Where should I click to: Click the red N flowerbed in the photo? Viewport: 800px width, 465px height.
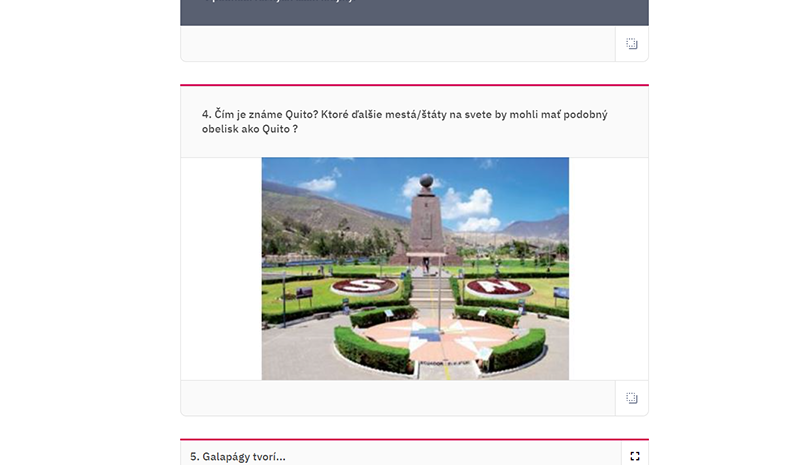coord(498,287)
